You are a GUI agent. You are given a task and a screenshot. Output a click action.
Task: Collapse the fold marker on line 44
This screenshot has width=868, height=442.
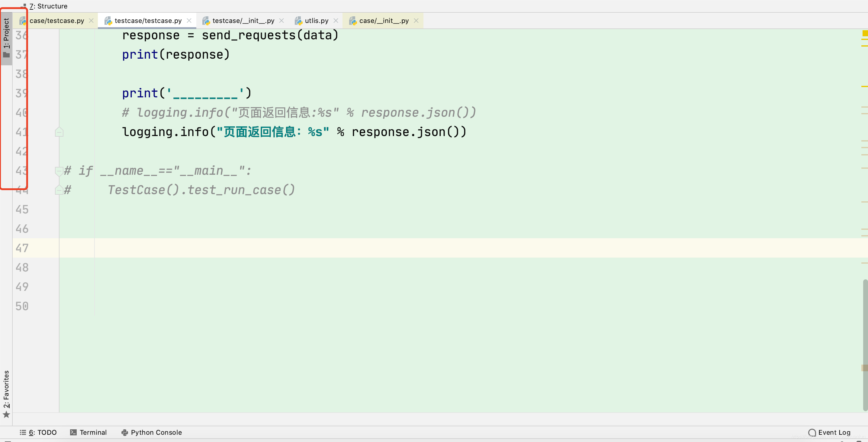pyautogui.click(x=59, y=190)
